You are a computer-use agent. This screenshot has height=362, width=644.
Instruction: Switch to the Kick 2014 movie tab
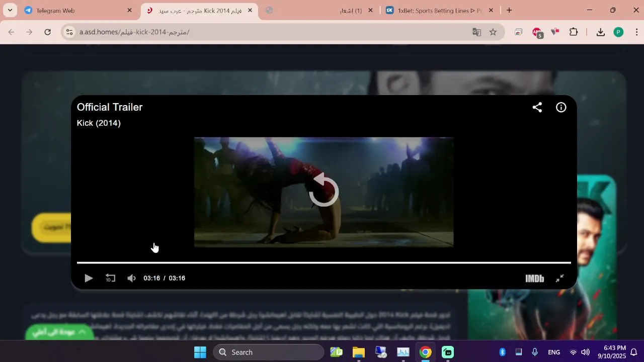click(x=200, y=11)
